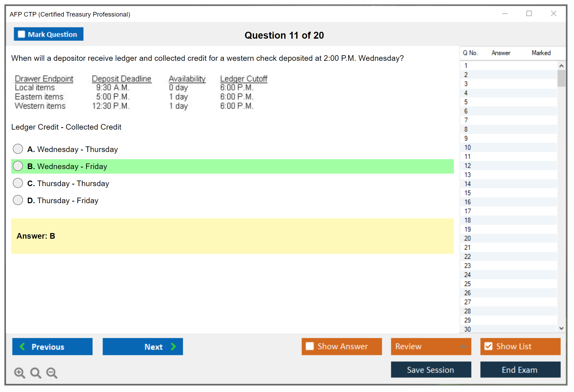Uncheck the Show List checkbox
574x392 pixels.
click(488, 346)
